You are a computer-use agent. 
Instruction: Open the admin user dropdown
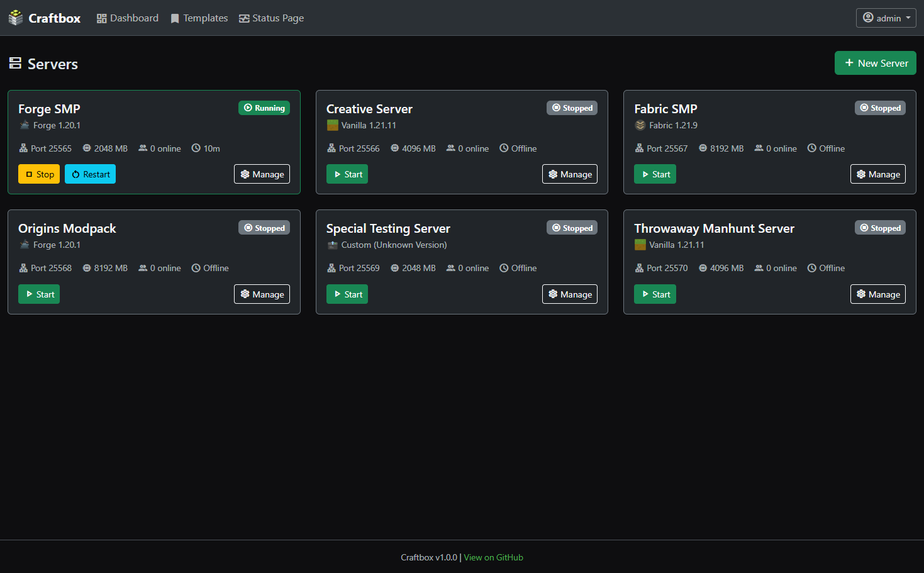(886, 18)
